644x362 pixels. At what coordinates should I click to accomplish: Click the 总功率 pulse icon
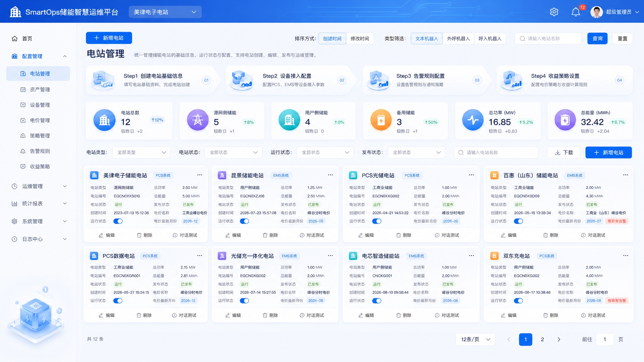point(473,120)
